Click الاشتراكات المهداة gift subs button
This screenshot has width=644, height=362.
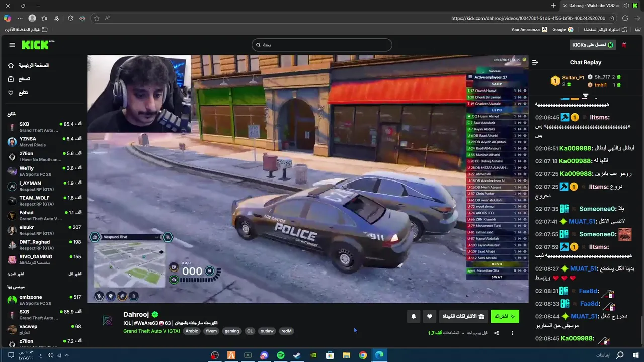pos(463,316)
